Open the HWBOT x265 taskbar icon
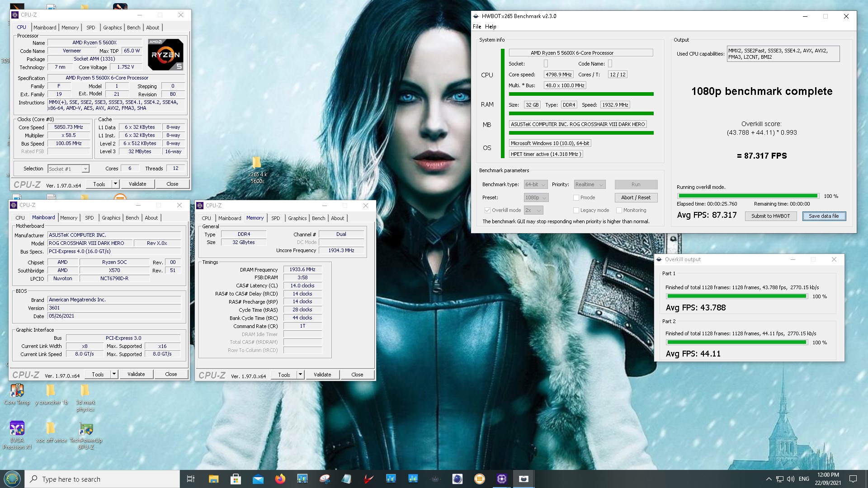Image resolution: width=868 pixels, height=488 pixels. point(524,479)
